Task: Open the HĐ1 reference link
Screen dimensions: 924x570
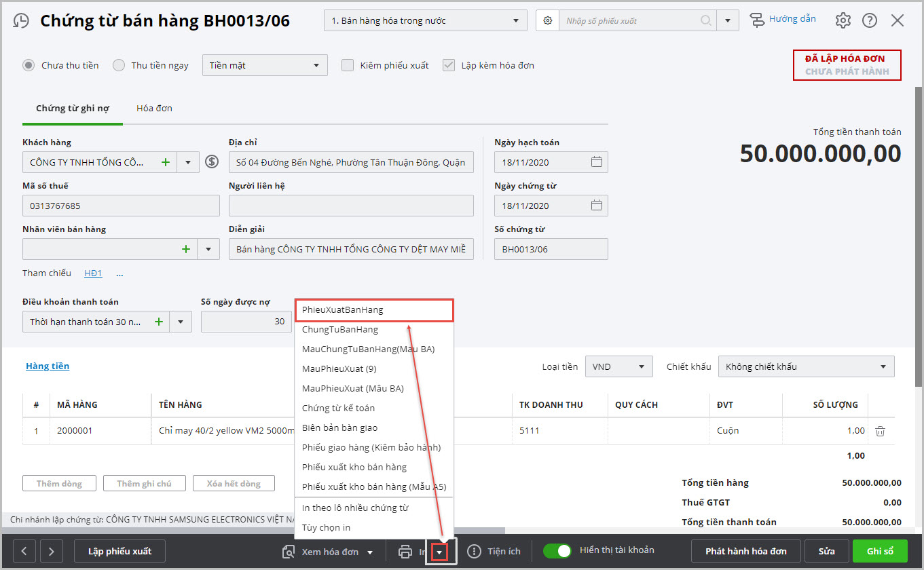Action: 93,273
